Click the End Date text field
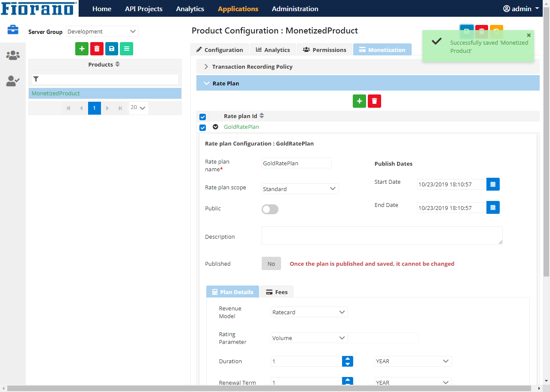Image resolution: width=550 pixels, height=392 pixels. pos(452,207)
